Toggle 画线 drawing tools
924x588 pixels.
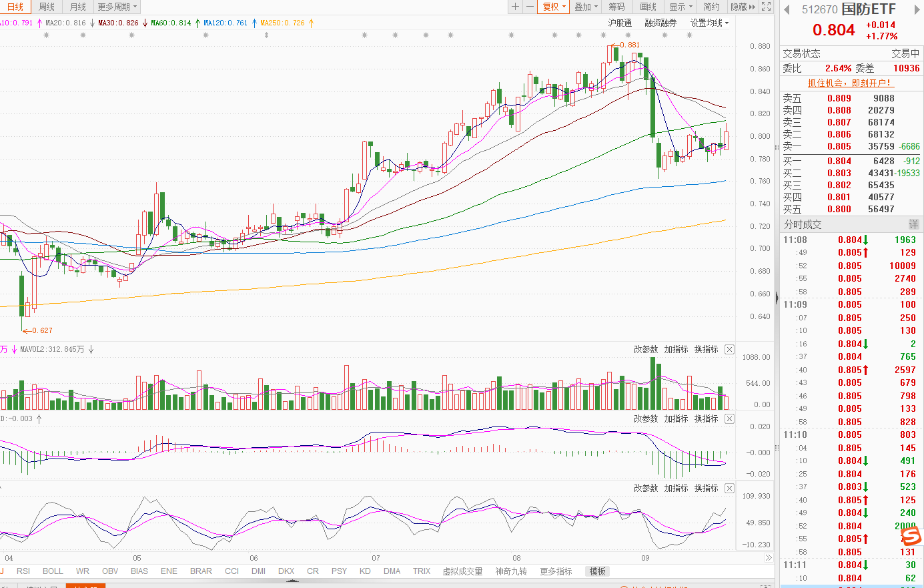(x=648, y=7)
